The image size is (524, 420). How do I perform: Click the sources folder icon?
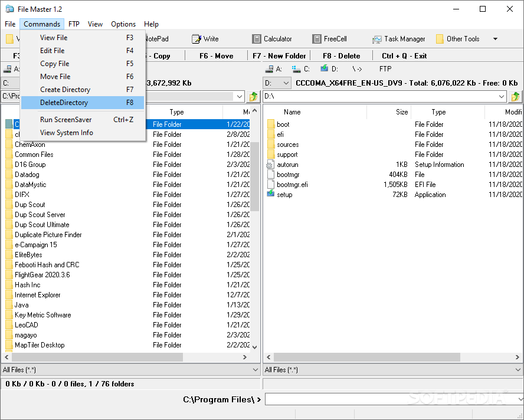[271, 145]
